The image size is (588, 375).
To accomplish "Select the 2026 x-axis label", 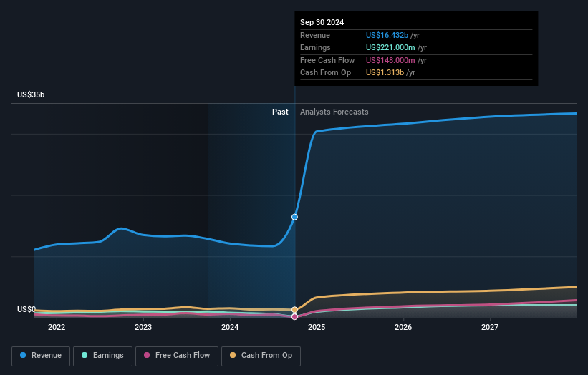I will pyautogui.click(x=403, y=328).
